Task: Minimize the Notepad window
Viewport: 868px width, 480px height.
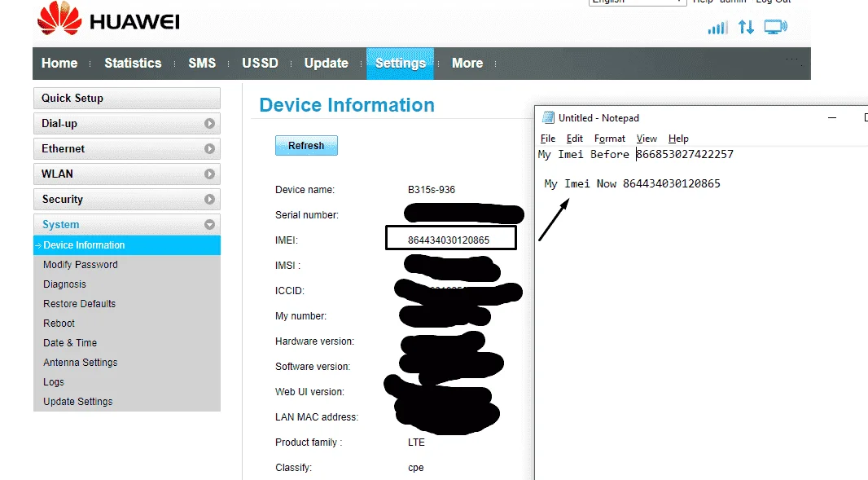Action: 832,117
